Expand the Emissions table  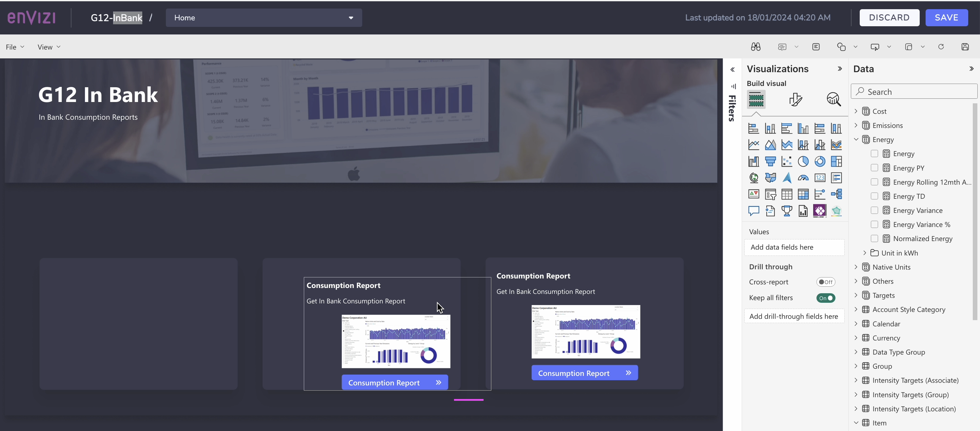[856, 125]
